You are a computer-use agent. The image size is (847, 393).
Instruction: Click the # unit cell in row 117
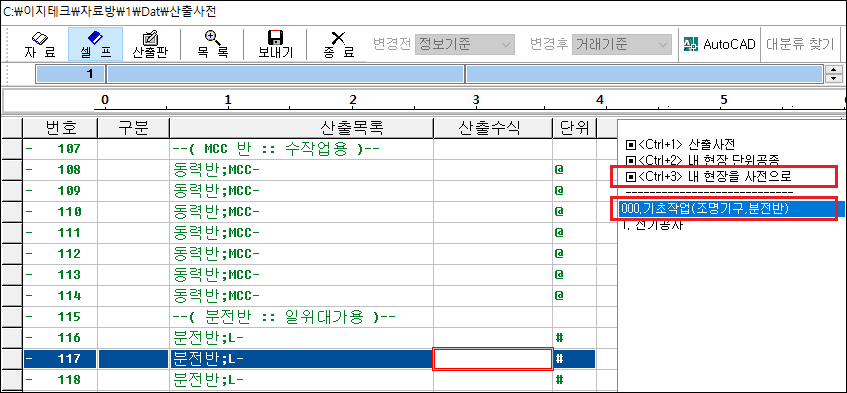(574, 358)
